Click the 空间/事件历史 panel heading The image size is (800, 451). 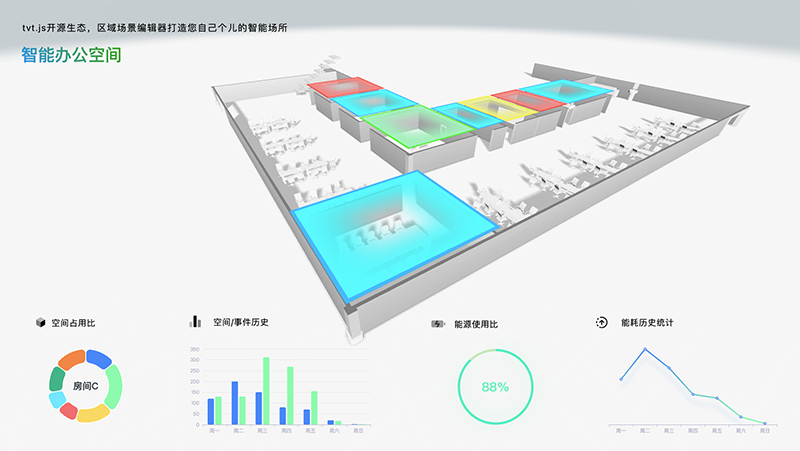pos(241,322)
